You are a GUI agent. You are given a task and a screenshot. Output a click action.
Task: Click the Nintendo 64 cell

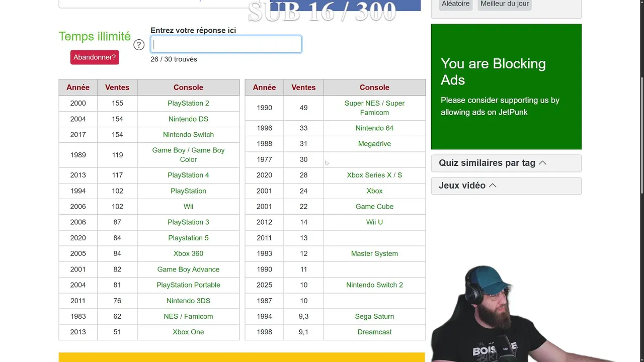[x=374, y=128]
